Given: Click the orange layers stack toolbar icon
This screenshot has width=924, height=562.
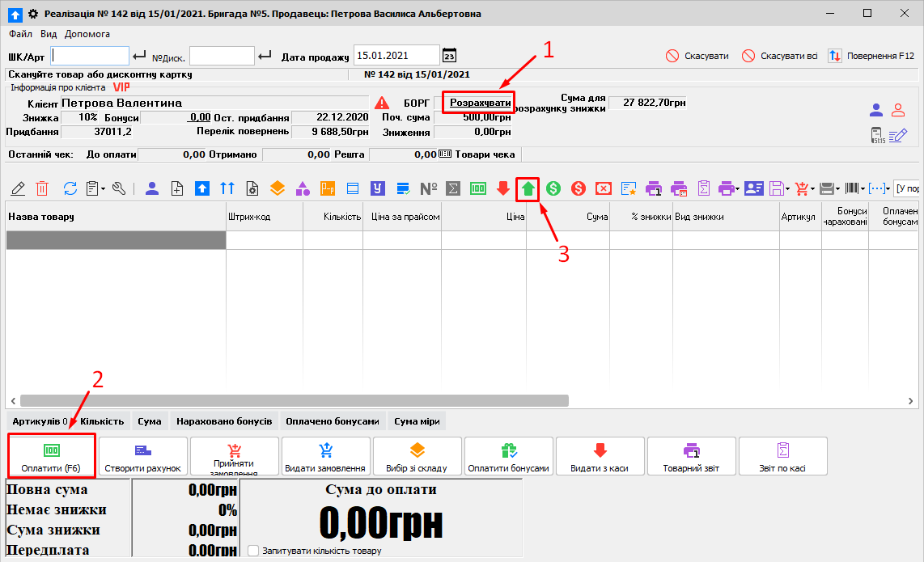Looking at the screenshot, I should point(278,188).
